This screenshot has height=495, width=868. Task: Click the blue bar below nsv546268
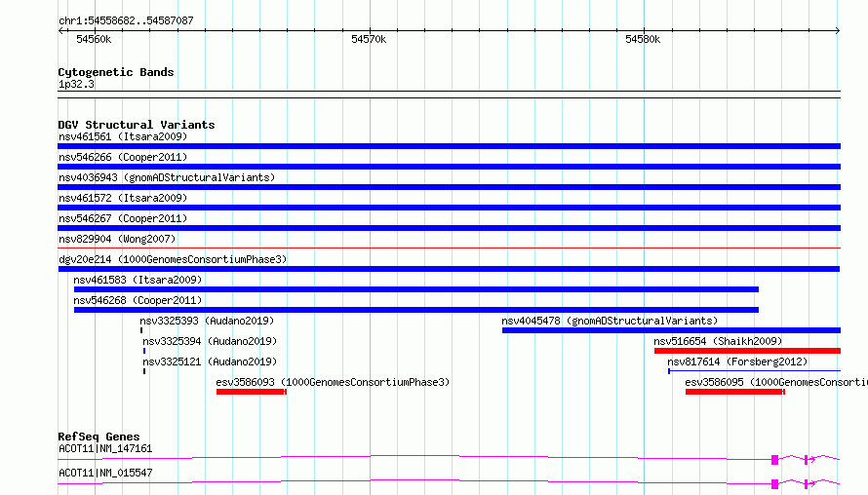(416, 310)
